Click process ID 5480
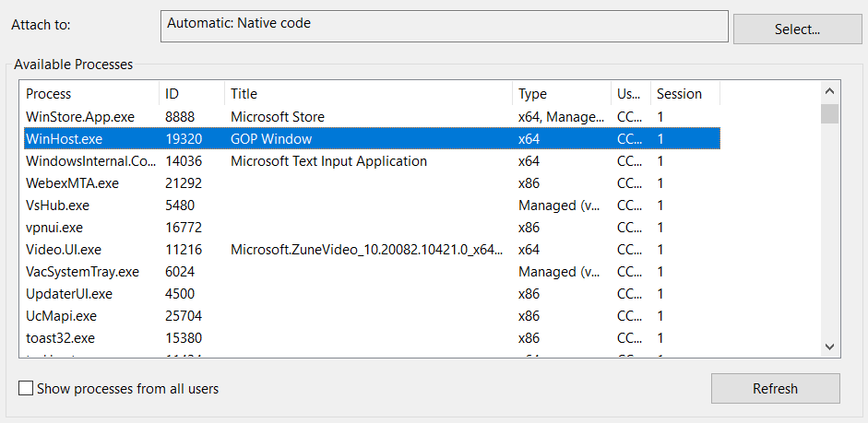 coord(180,206)
